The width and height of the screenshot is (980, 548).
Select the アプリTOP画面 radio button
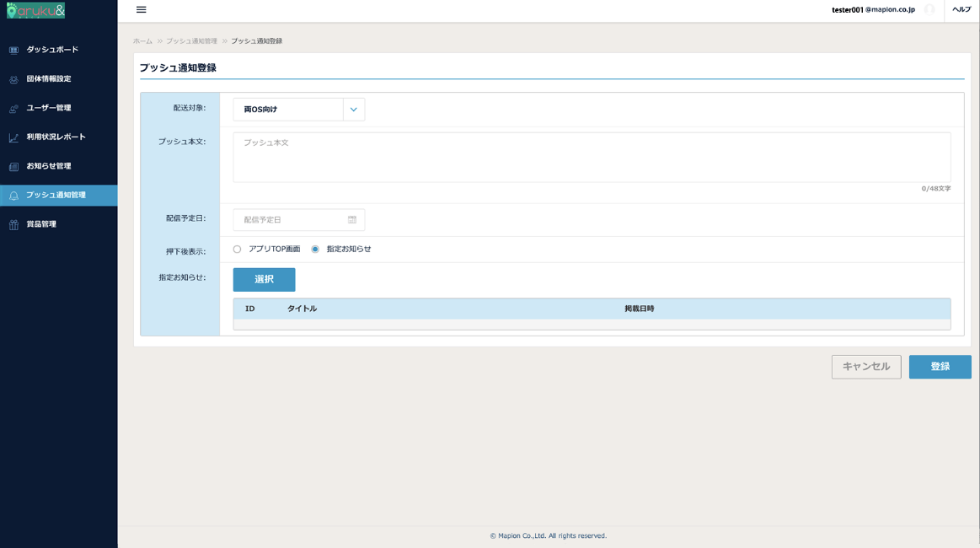pyautogui.click(x=238, y=250)
